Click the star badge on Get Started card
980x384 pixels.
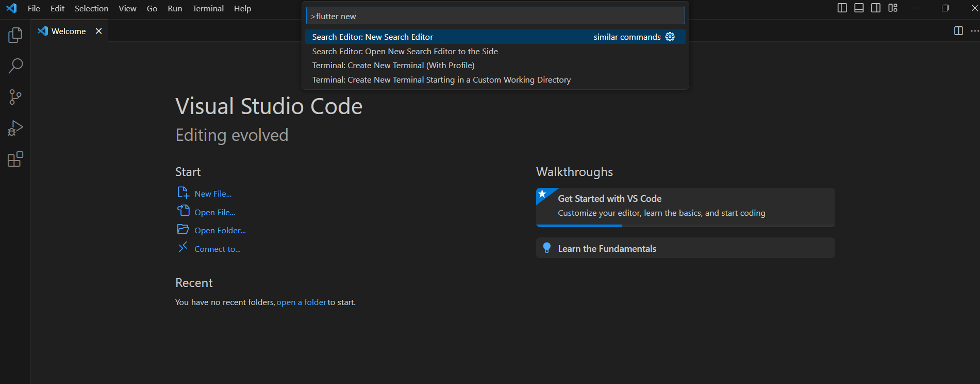click(542, 194)
